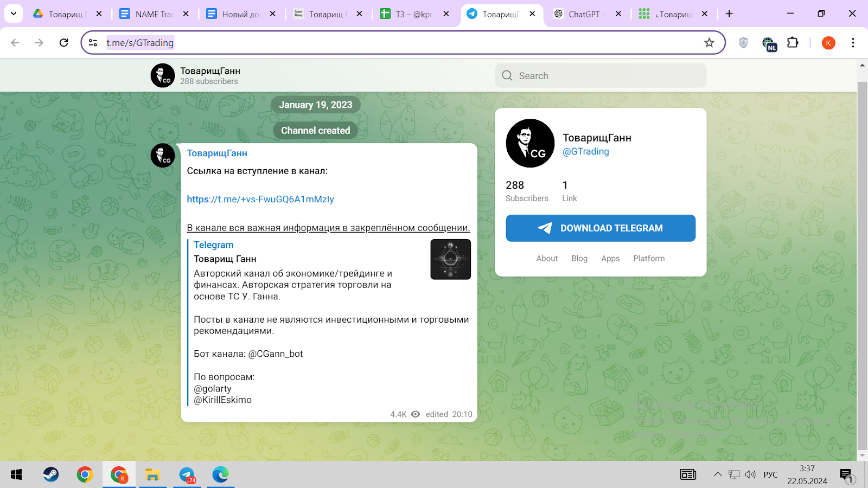The image size is (868, 488).
Task: Click the @CGann_bot mention
Action: 276,354
